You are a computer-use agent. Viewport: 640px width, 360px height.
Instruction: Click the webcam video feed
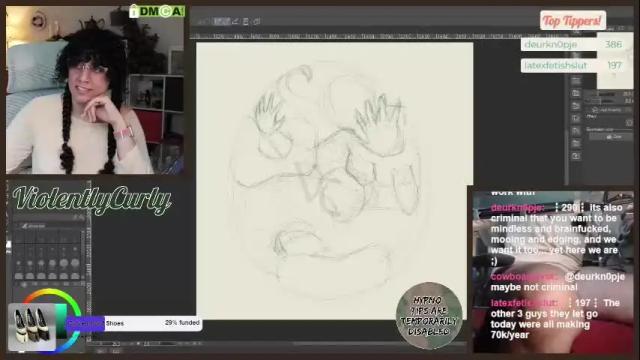point(95,90)
